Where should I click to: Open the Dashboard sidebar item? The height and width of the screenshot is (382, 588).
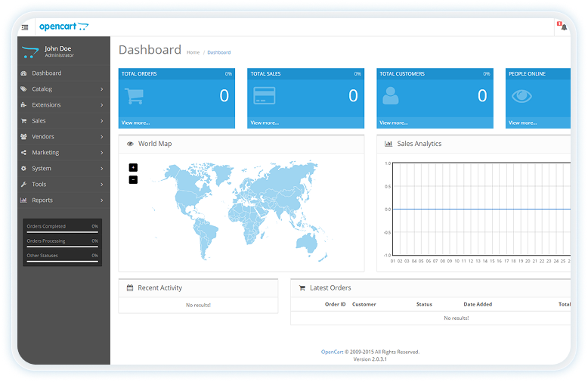pyautogui.click(x=47, y=73)
